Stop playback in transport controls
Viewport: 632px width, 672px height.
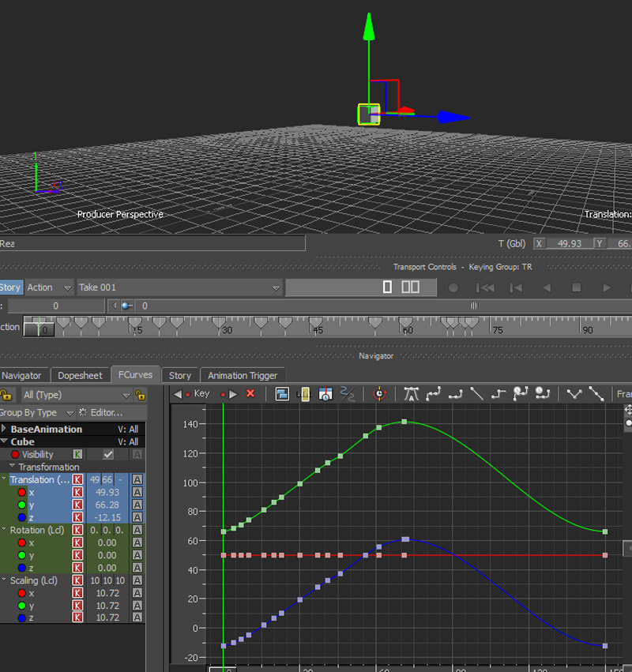pos(576,287)
